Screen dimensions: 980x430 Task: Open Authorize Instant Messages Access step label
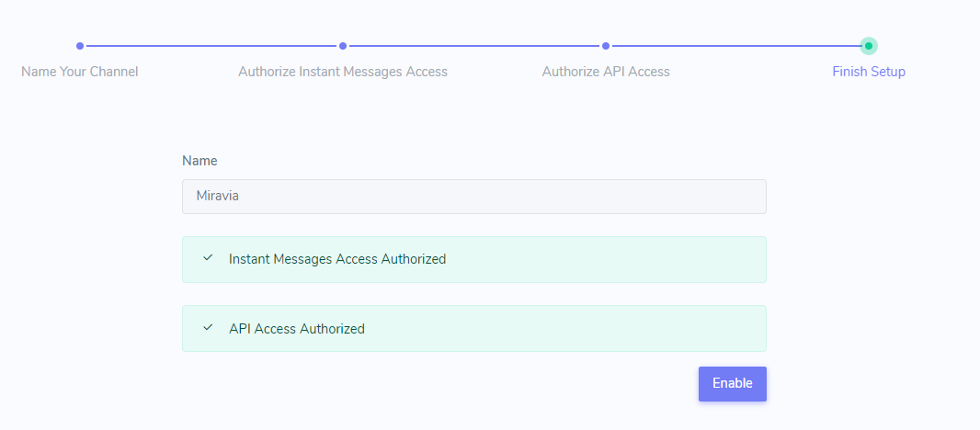click(343, 72)
